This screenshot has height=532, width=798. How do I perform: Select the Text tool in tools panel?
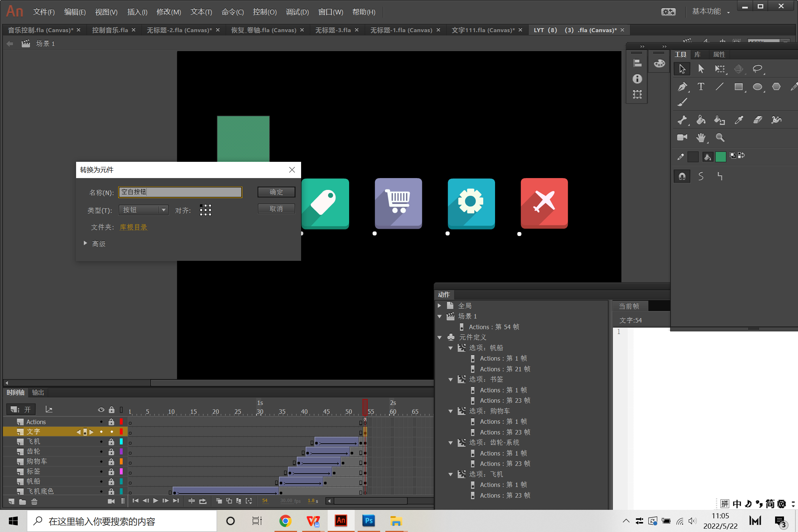pos(700,87)
